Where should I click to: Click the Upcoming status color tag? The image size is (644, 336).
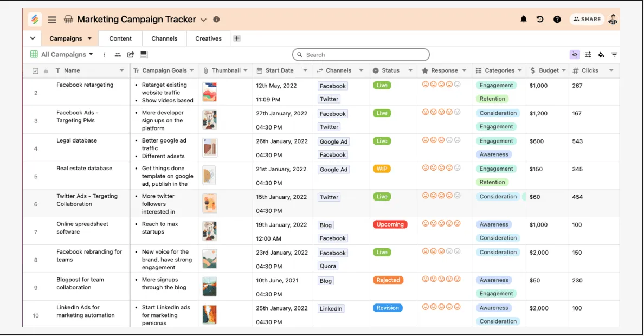click(390, 224)
